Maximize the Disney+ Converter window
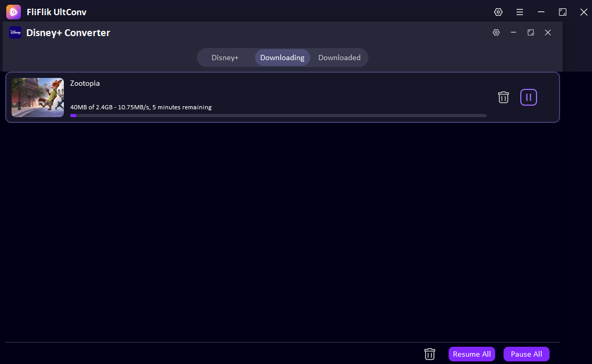 point(530,32)
